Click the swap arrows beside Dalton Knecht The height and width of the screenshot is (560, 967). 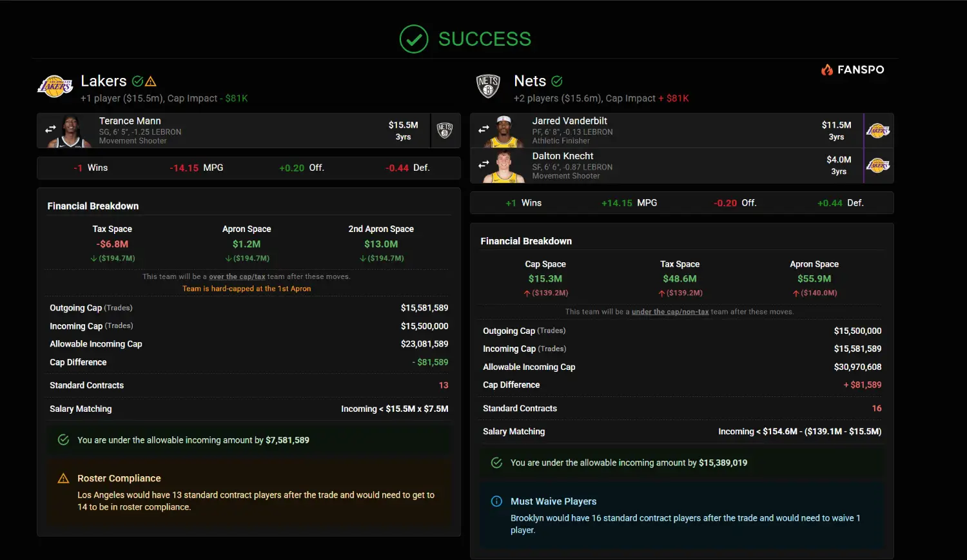click(x=484, y=165)
